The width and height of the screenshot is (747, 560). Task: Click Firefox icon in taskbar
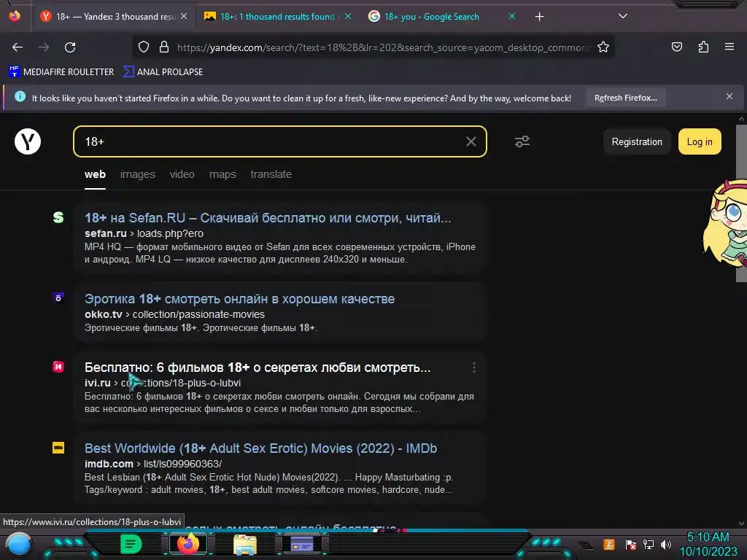[x=187, y=544]
